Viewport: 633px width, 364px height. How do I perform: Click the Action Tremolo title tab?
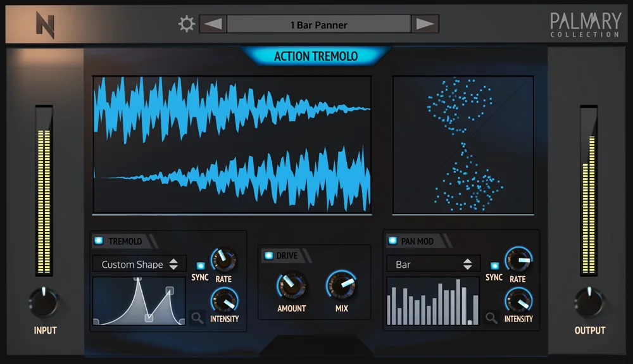click(x=316, y=56)
